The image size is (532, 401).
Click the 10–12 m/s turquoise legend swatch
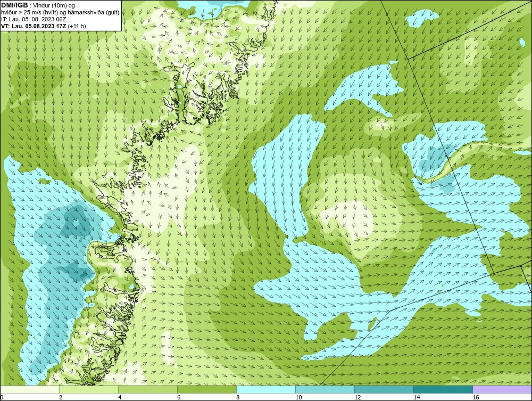pos(325,389)
